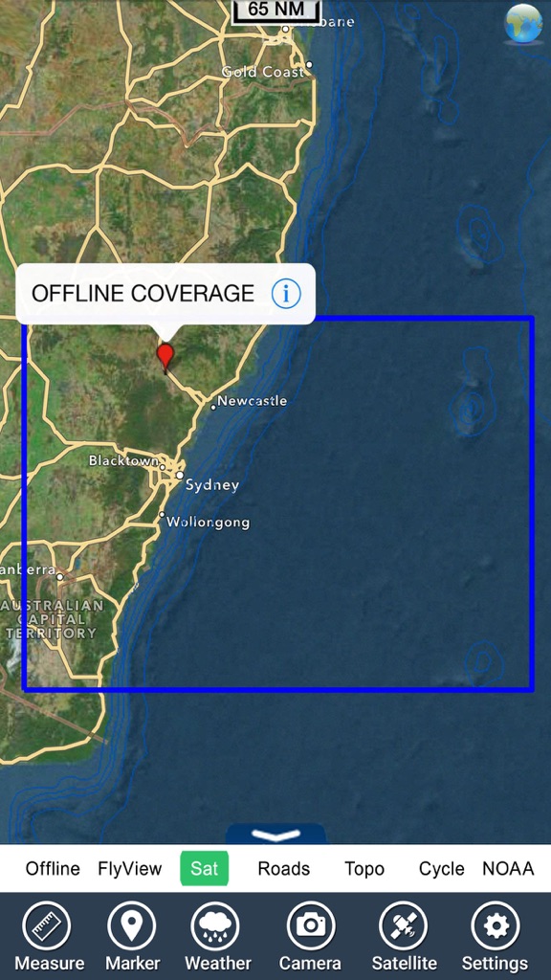Select the Cycle map layer
This screenshot has height=980, width=551.
tap(442, 869)
